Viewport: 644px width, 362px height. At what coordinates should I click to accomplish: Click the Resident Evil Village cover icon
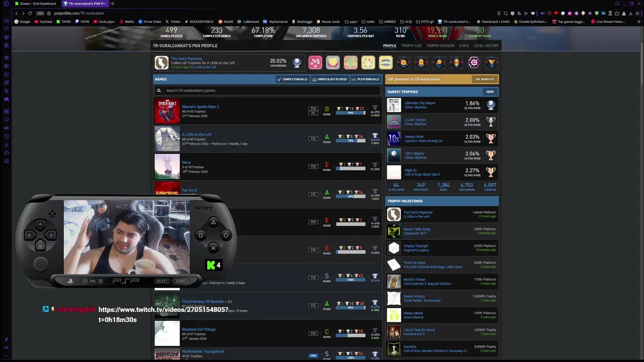167,333
